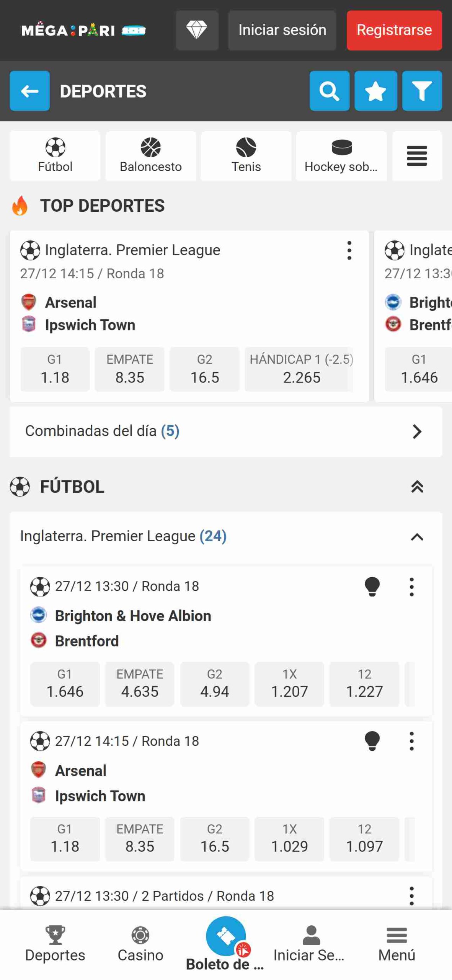Screen dimensions: 452x980
Task: Open the full sports list hamburger icon
Action: coord(416,155)
